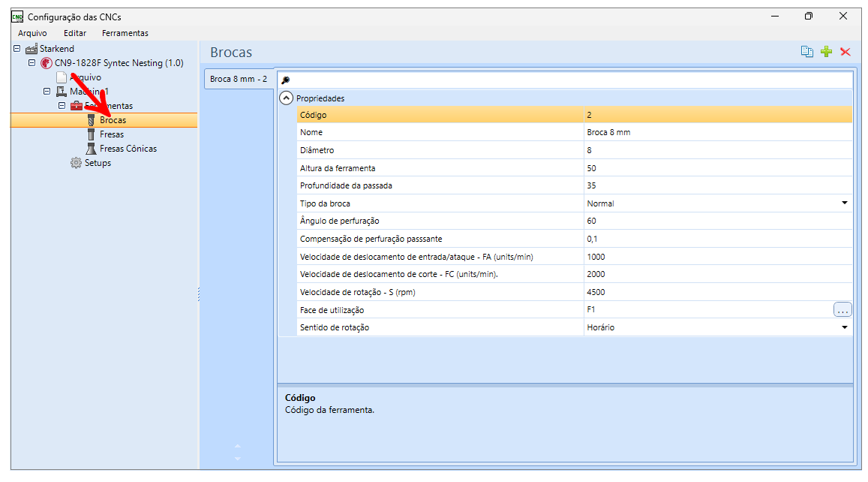868x482 pixels.
Task: Collapse the Starkend tree node
Action: click(17, 48)
